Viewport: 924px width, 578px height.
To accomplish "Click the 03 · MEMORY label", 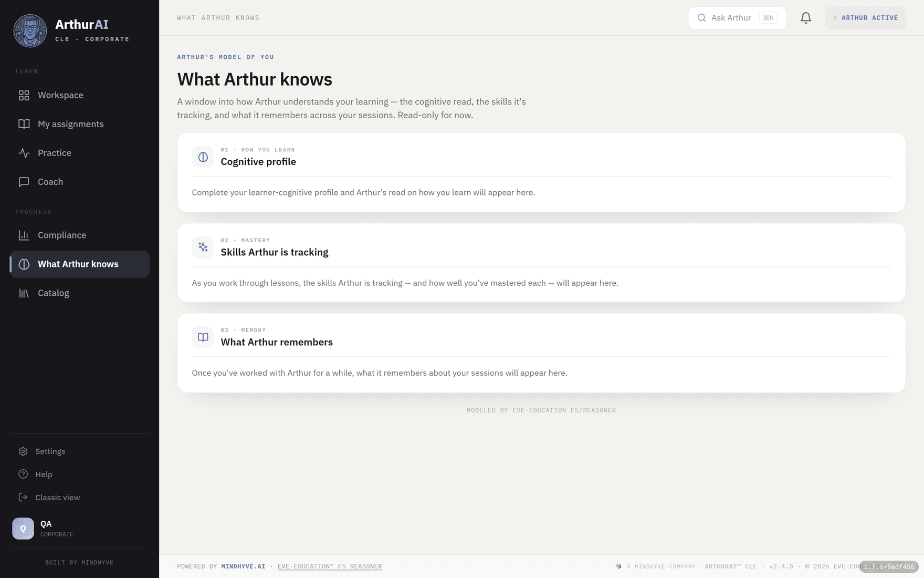I will coord(243,330).
